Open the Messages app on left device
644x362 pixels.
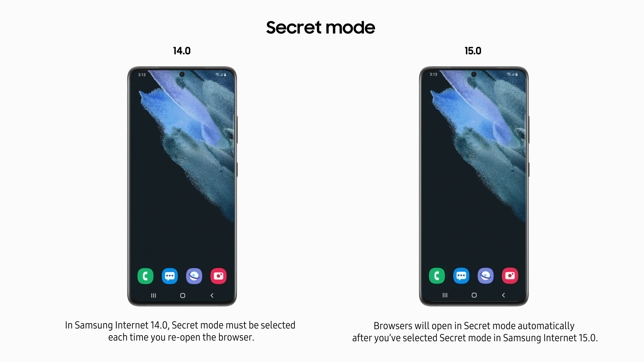(x=170, y=276)
